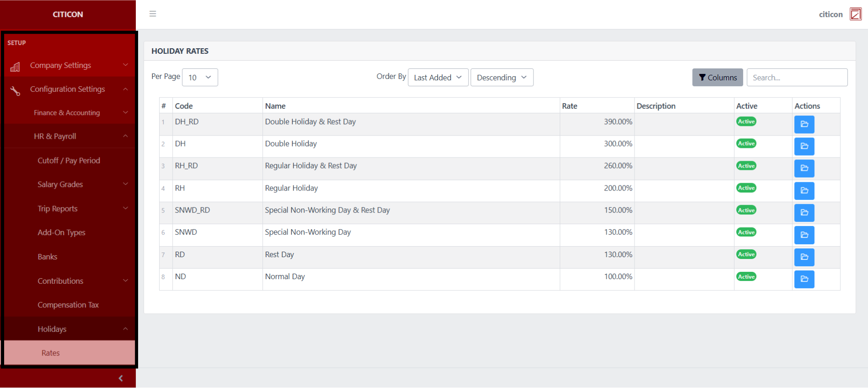
Task: Select Rates under Holidays
Action: pos(51,353)
